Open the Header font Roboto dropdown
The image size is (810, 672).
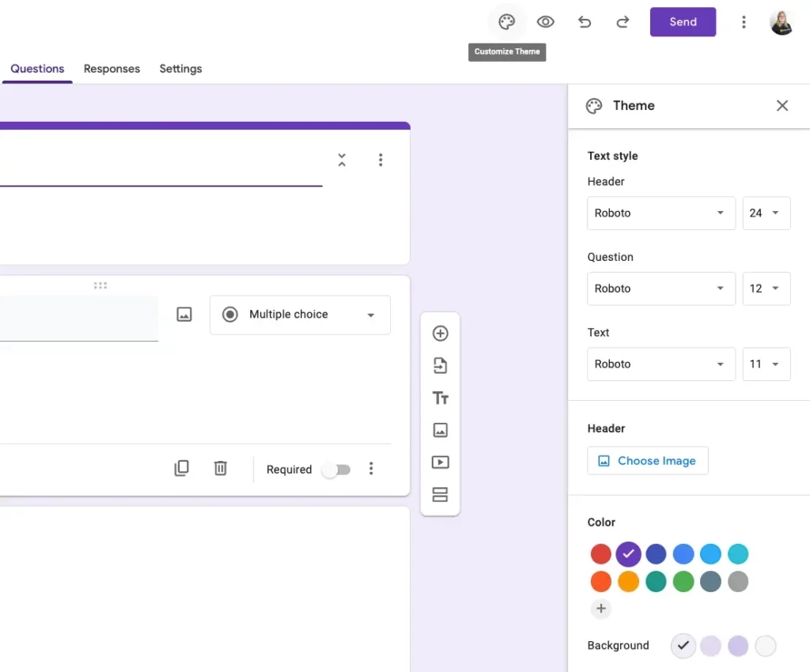pyautogui.click(x=661, y=213)
